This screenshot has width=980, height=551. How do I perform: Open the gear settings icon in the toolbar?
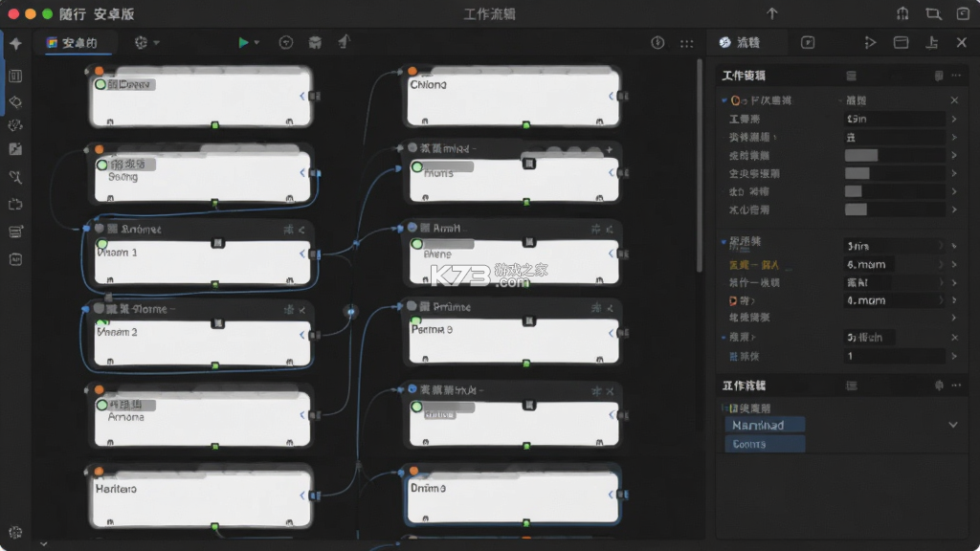[x=142, y=42]
